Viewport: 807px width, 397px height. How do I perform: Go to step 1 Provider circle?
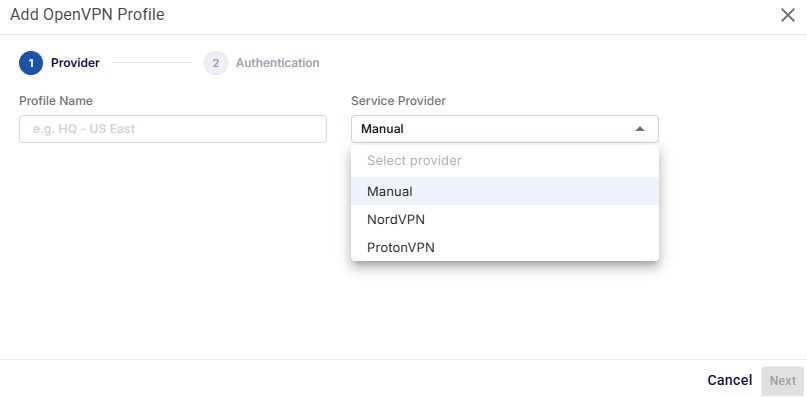(31, 63)
